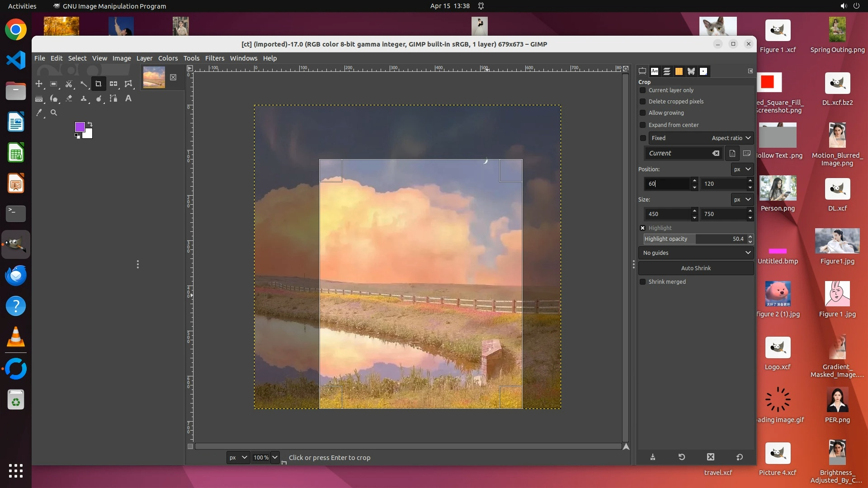Select the Zoom magnifier tool

point(54,113)
